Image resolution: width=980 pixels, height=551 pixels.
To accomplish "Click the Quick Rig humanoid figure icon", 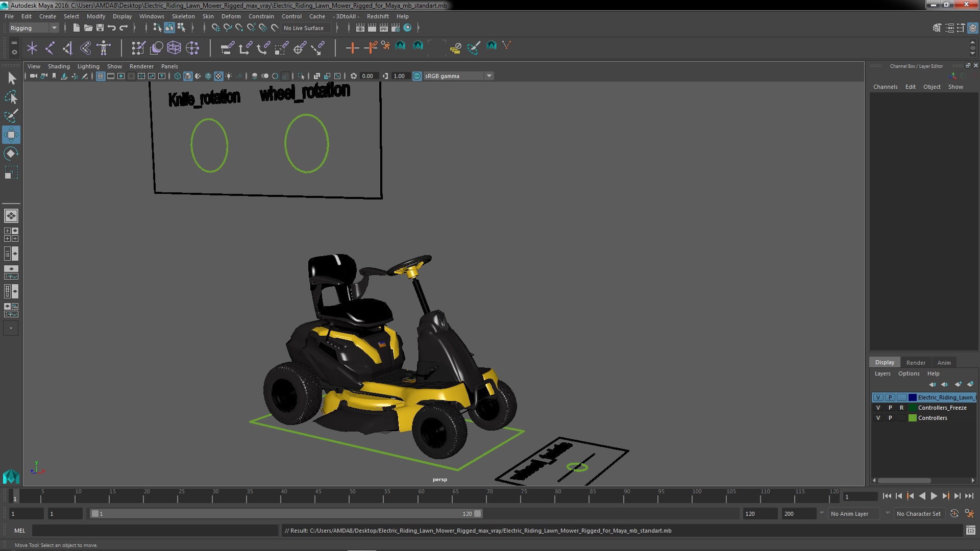I will click(104, 48).
